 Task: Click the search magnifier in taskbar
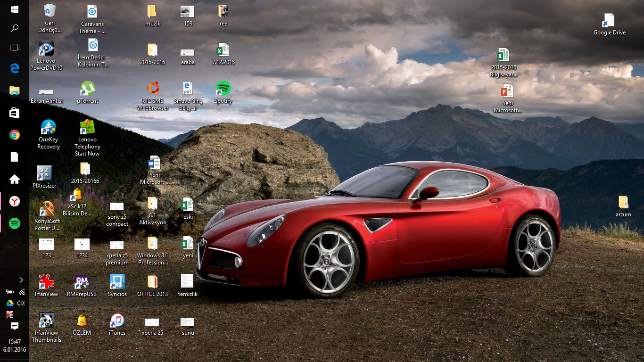(x=14, y=28)
